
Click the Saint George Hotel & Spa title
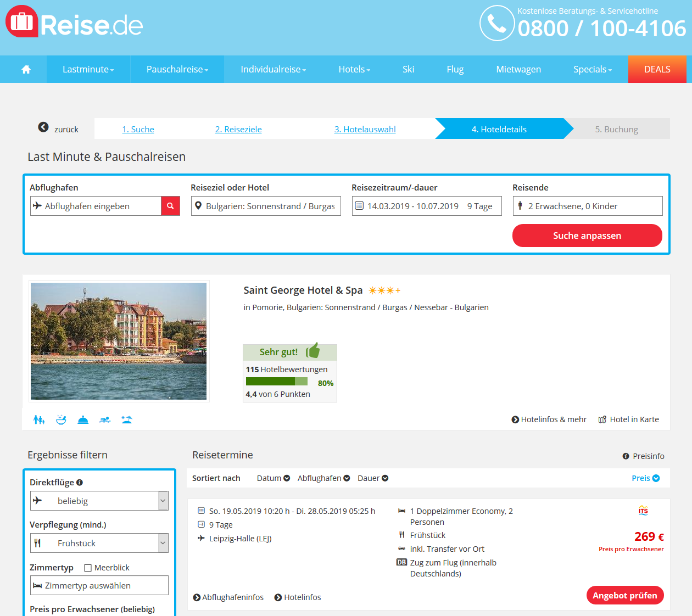coord(303,290)
